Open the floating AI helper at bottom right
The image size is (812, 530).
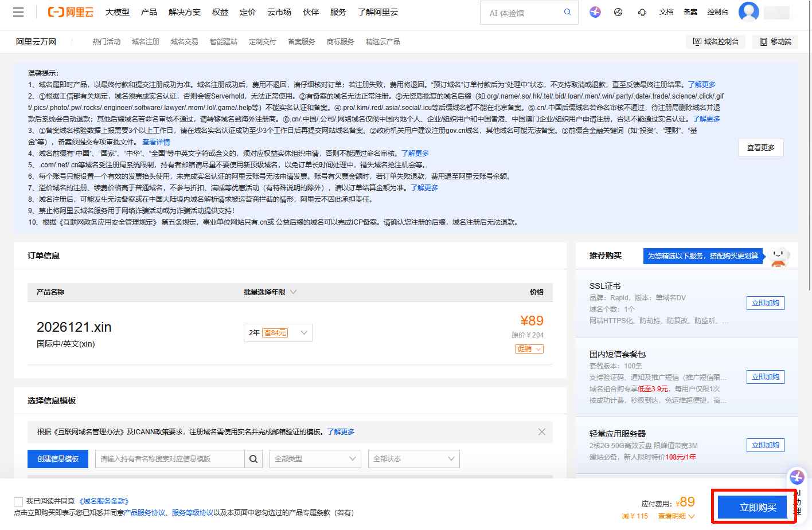[x=797, y=477]
